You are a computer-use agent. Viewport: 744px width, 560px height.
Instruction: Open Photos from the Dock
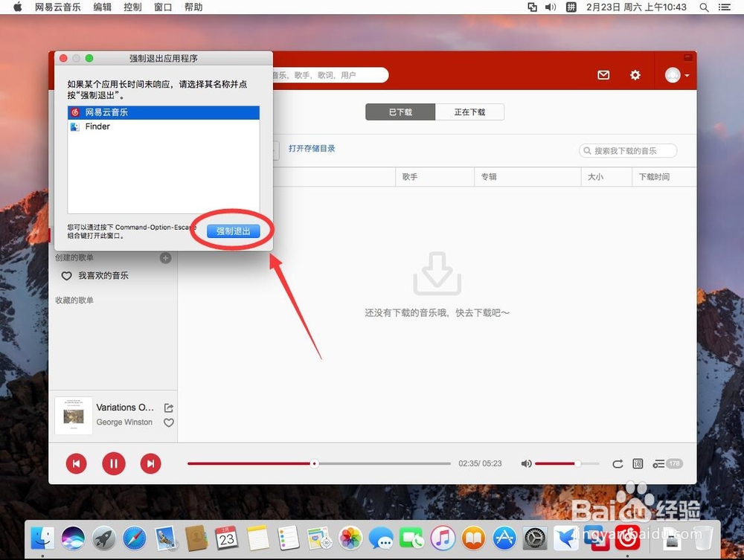point(350,538)
